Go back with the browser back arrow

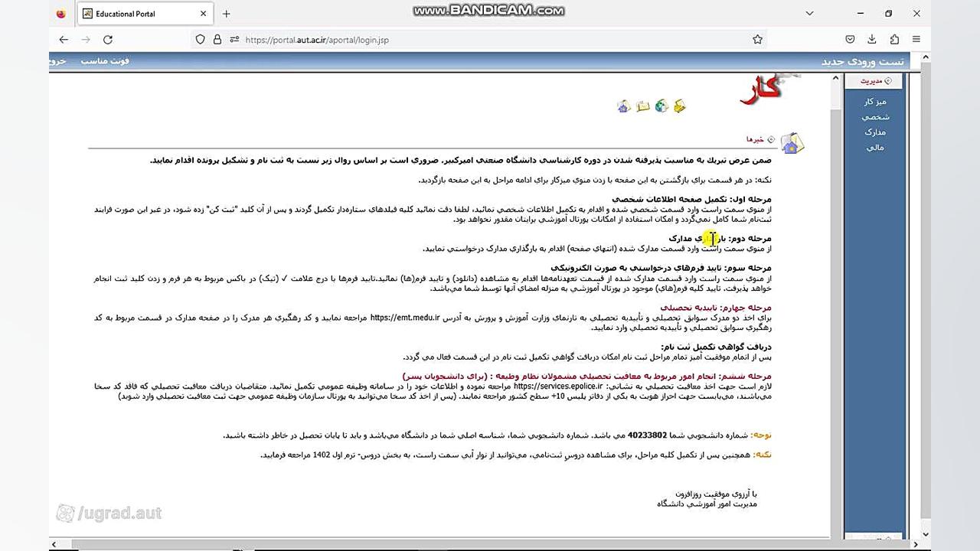(64, 40)
